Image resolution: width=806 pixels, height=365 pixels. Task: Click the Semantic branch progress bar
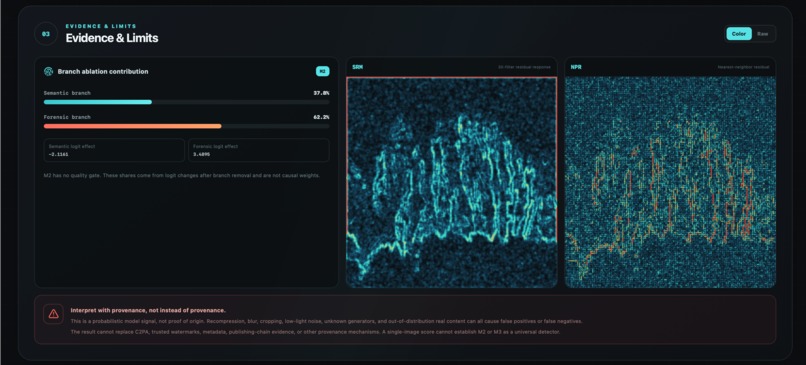pos(187,102)
